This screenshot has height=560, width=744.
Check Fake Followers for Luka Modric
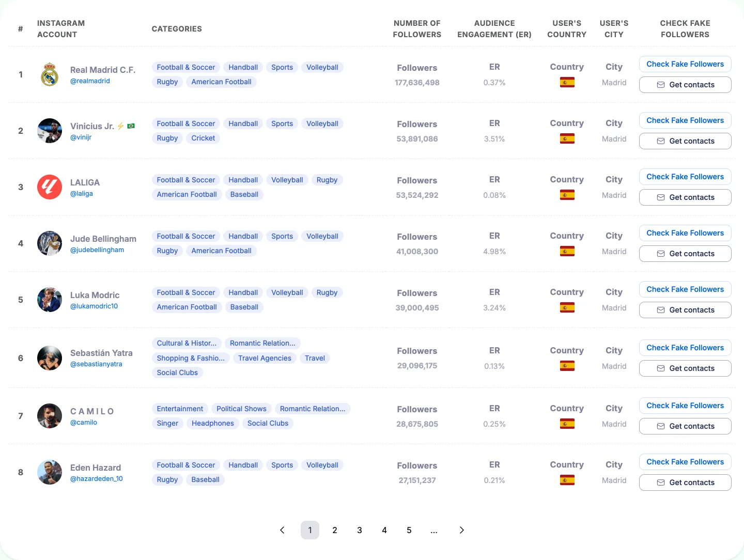(x=685, y=289)
